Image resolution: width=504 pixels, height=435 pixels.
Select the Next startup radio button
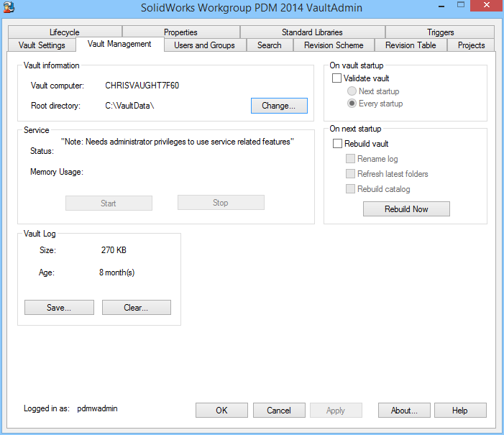(x=352, y=91)
